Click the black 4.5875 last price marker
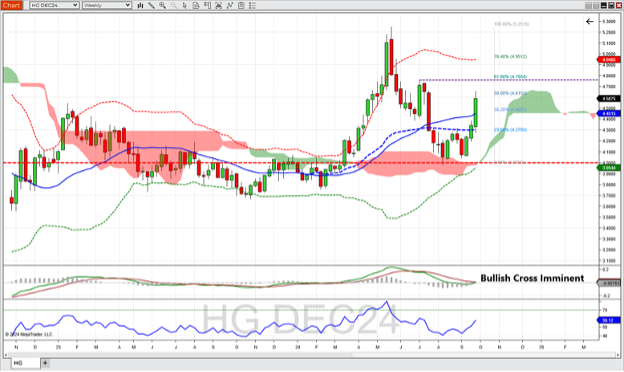Screen dimensions: 624x372 pos(609,98)
